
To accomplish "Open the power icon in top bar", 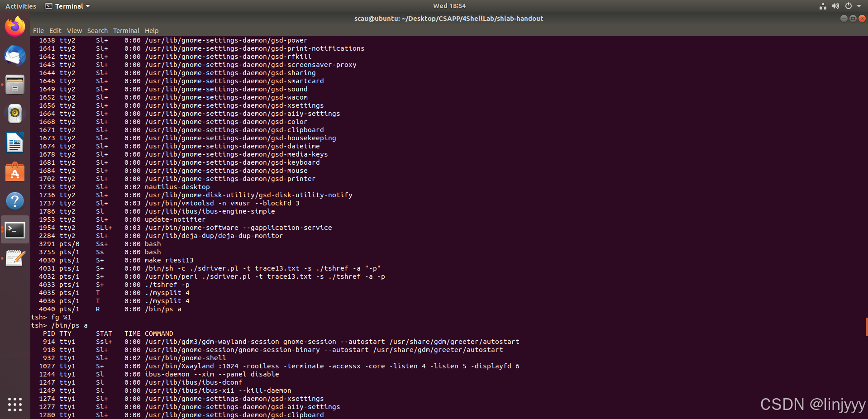I will coord(849,6).
